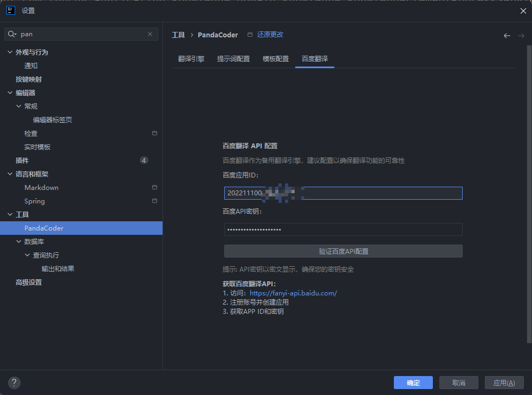This screenshot has height=395, width=532.
Task: Collapse the 查询执行 node
Action: coord(27,255)
